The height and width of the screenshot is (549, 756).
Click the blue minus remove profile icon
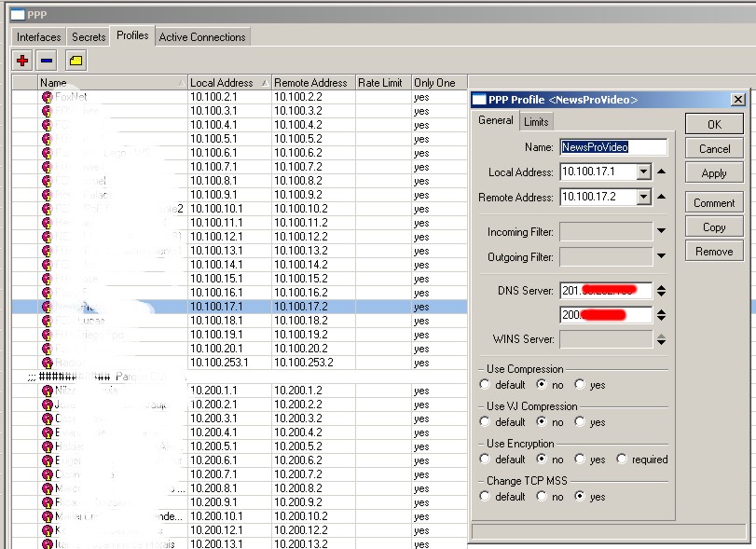click(x=47, y=61)
